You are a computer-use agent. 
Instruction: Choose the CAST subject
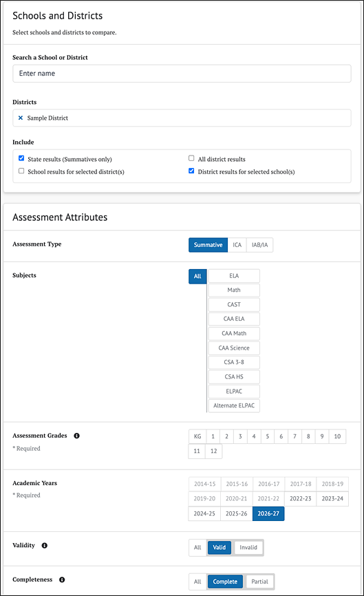pyautogui.click(x=234, y=304)
